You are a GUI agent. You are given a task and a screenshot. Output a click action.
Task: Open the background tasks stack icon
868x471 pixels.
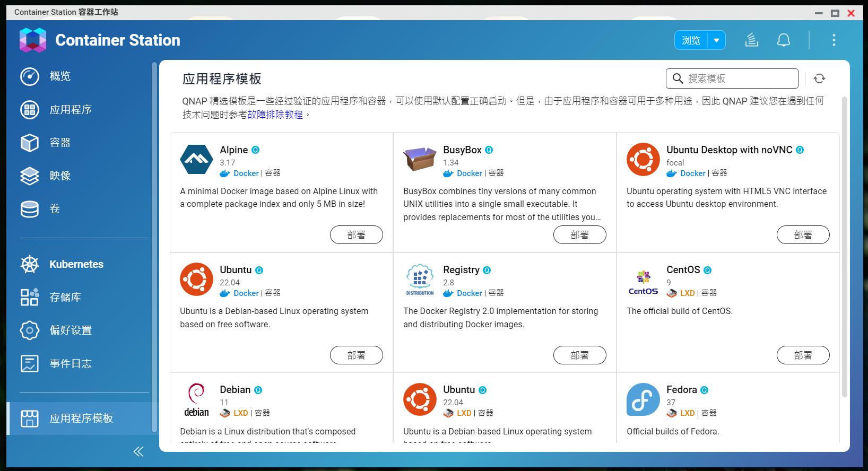pos(751,40)
